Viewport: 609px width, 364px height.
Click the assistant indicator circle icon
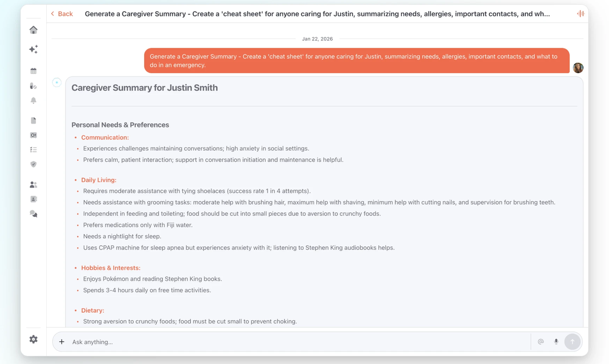tap(57, 82)
